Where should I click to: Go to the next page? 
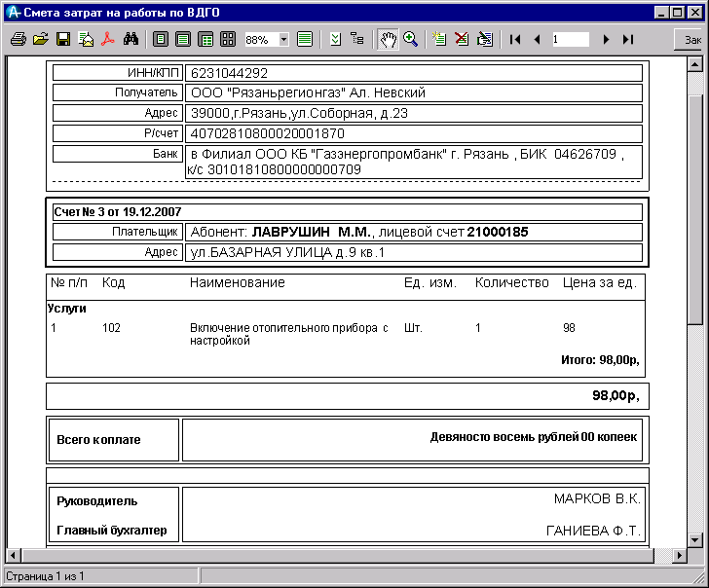[x=606, y=40]
